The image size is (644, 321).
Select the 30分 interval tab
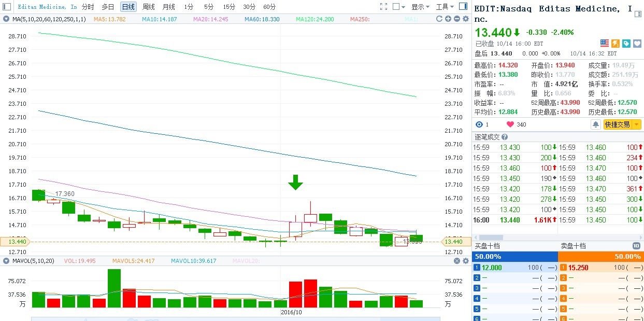point(249,7)
